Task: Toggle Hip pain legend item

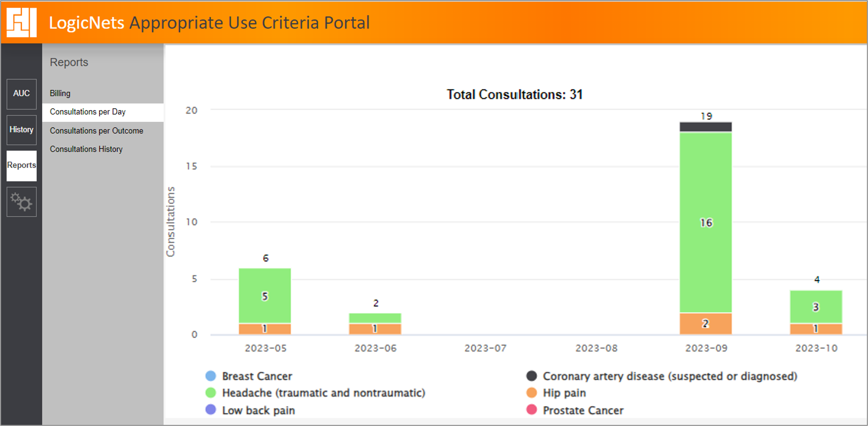Action: point(556,393)
